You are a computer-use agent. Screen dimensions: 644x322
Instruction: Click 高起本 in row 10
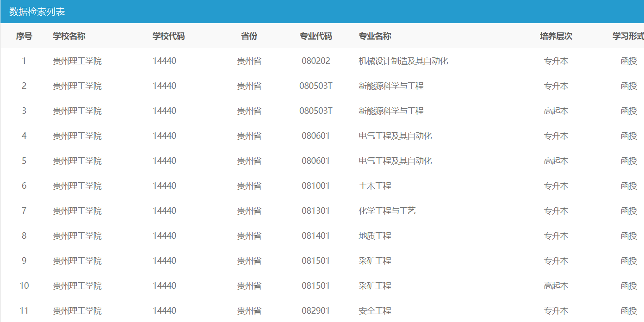(x=556, y=286)
